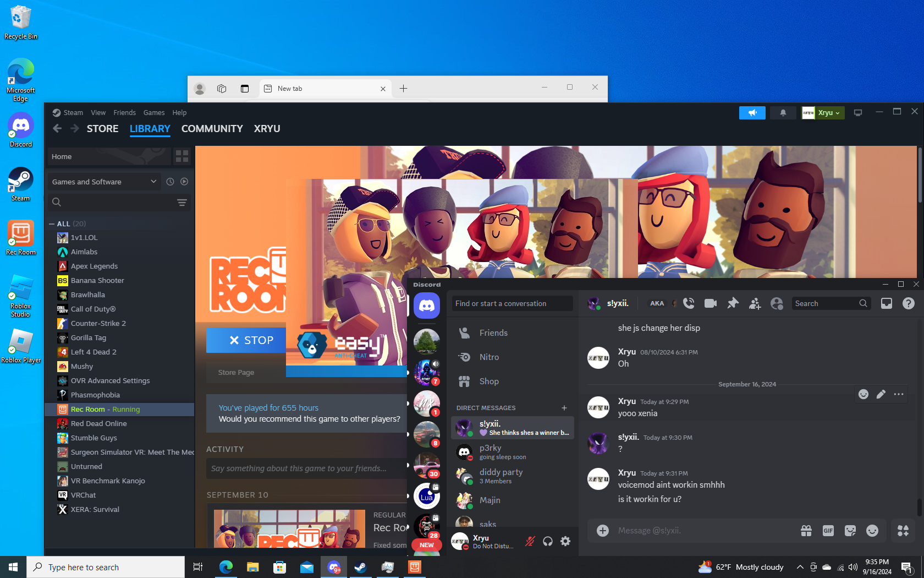The height and width of the screenshot is (578, 924).
Task: Open the GIF picker in Discord
Action: [x=828, y=531]
